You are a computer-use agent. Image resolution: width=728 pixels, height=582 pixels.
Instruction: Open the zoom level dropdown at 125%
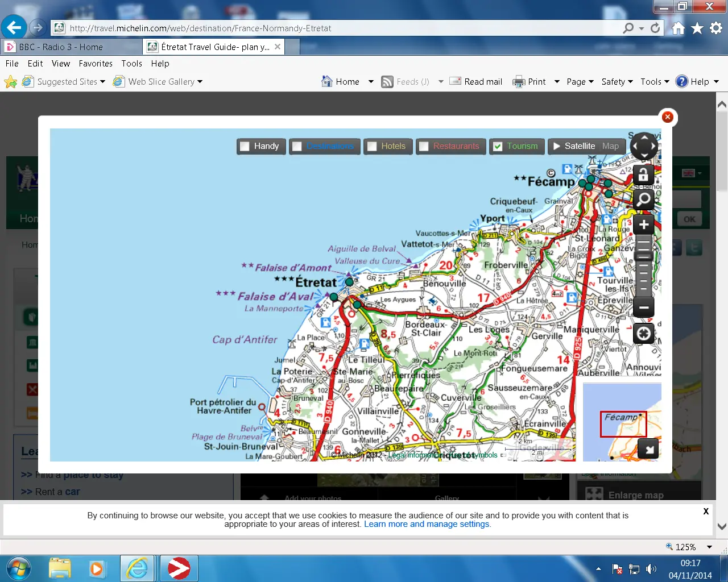coord(709,547)
